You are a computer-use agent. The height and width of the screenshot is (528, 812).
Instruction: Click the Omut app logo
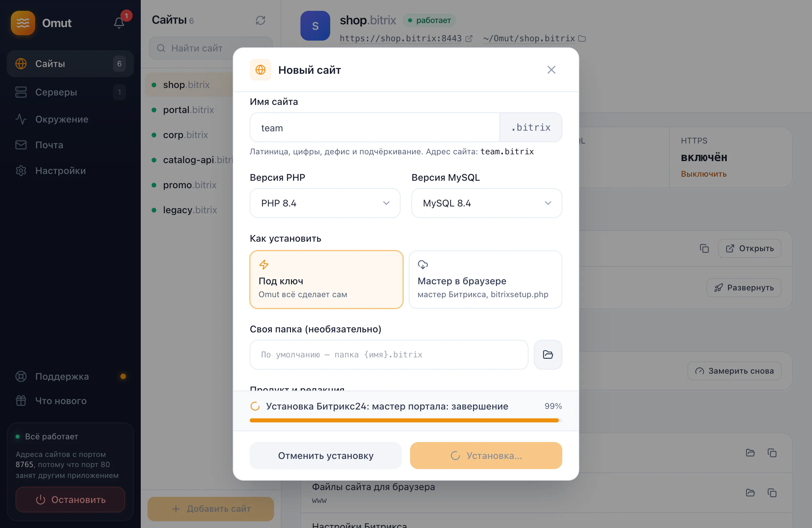point(23,23)
